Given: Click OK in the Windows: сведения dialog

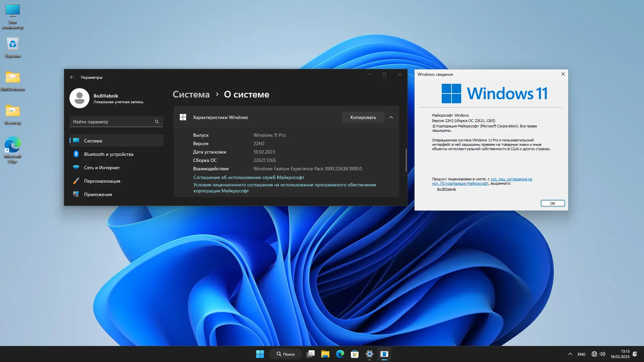Looking at the screenshot, I should 552,203.
